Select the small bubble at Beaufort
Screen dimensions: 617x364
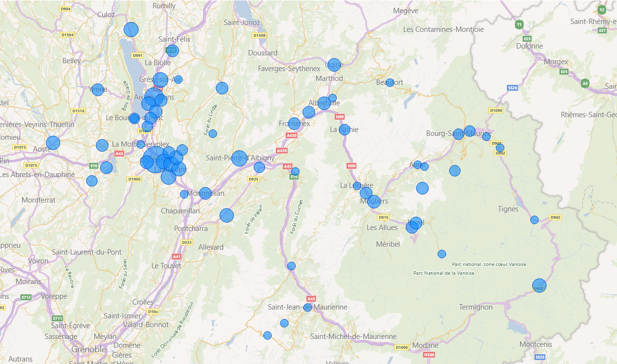click(390, 82)
